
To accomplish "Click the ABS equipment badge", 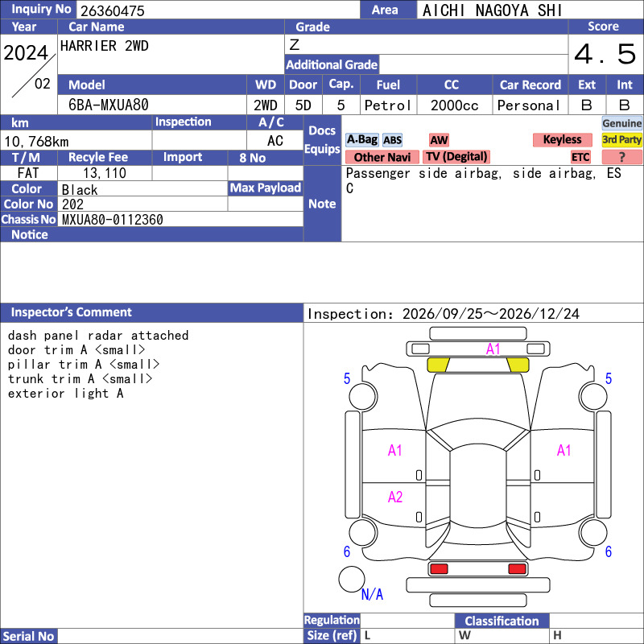I will pos(392,140).
